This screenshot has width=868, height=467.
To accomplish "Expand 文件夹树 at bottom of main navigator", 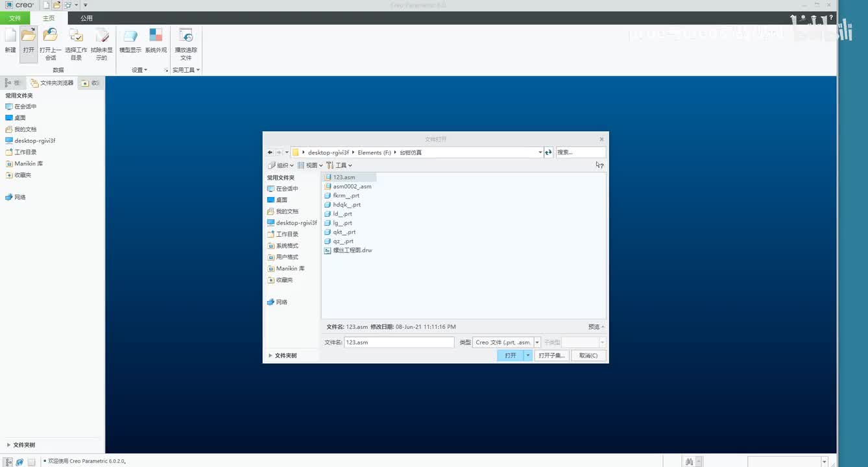I will click(x=21, y=445).
